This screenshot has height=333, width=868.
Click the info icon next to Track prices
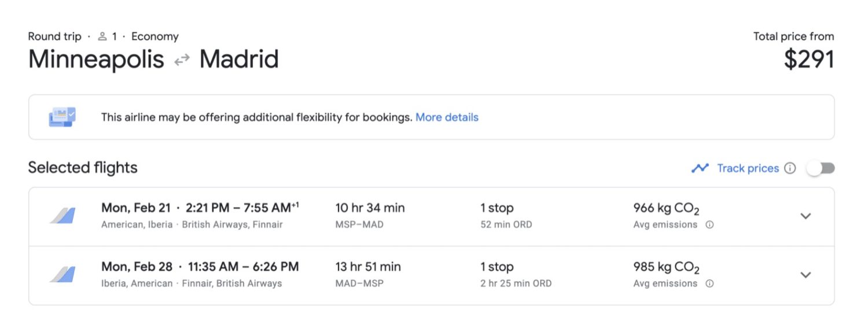point(790,168)
